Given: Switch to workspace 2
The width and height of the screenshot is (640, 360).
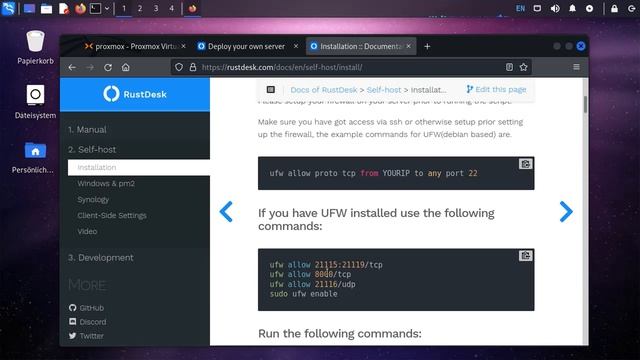Looking at the screenshot, I should pos(140,8).
